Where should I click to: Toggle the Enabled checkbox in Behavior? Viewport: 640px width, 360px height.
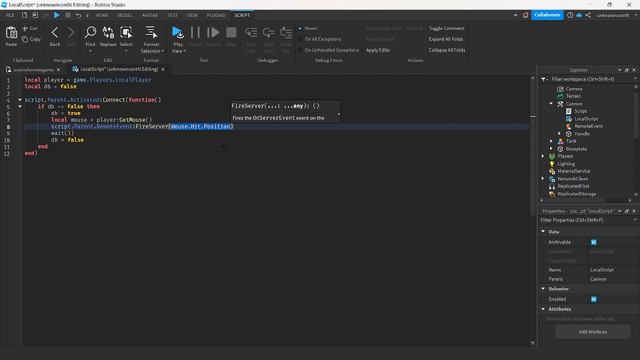tap(594, 299)
